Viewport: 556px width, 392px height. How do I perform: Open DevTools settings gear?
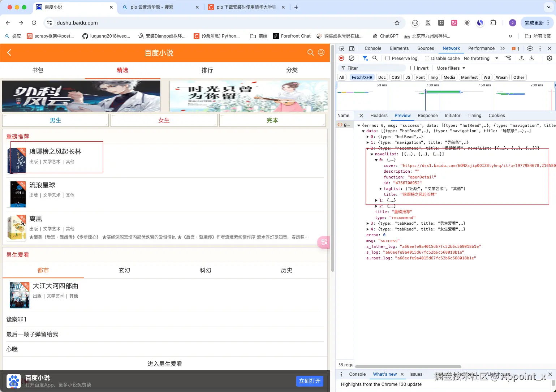pos(530,48)
